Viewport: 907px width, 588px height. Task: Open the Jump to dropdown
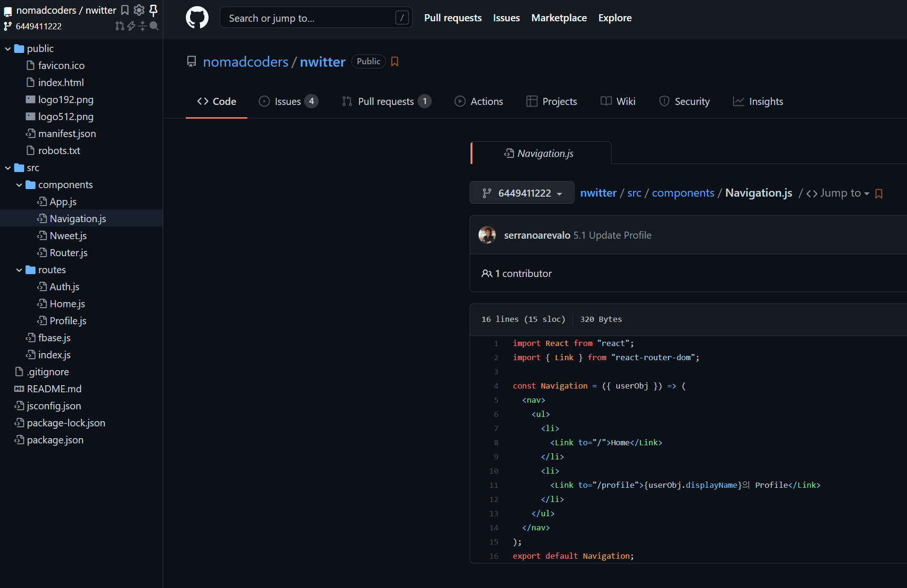(837, 193)
